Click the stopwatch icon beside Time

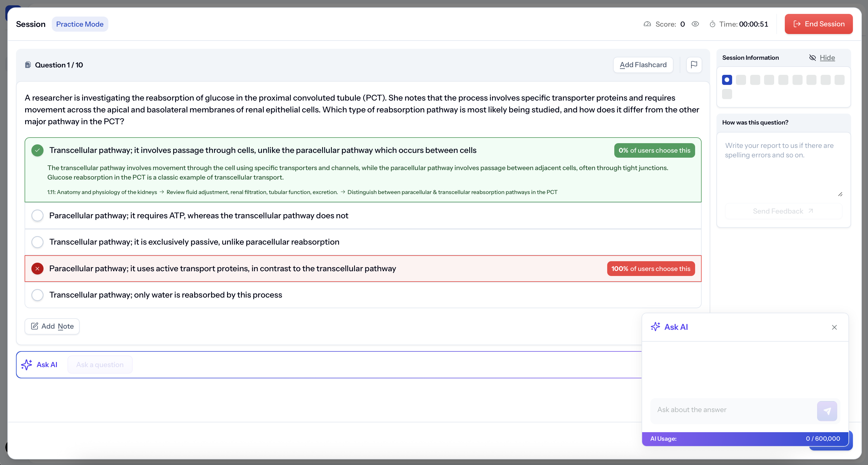[712, 24]
